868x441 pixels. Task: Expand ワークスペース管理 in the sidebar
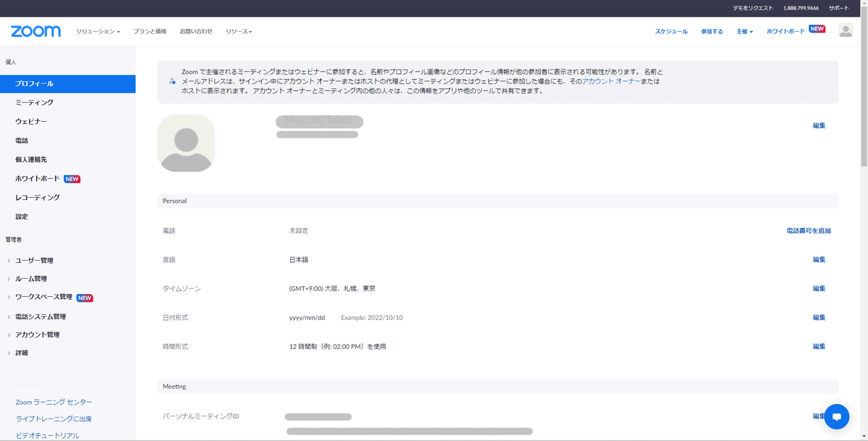[43, 298]
